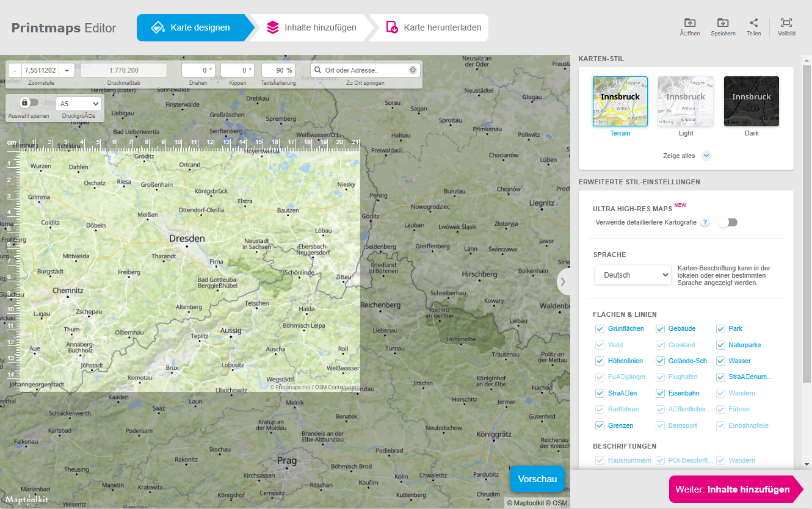Enable Ultra High-Res detailed cartography switch
Viewport: 812px width, 509px height.
(x=728, y=222)
